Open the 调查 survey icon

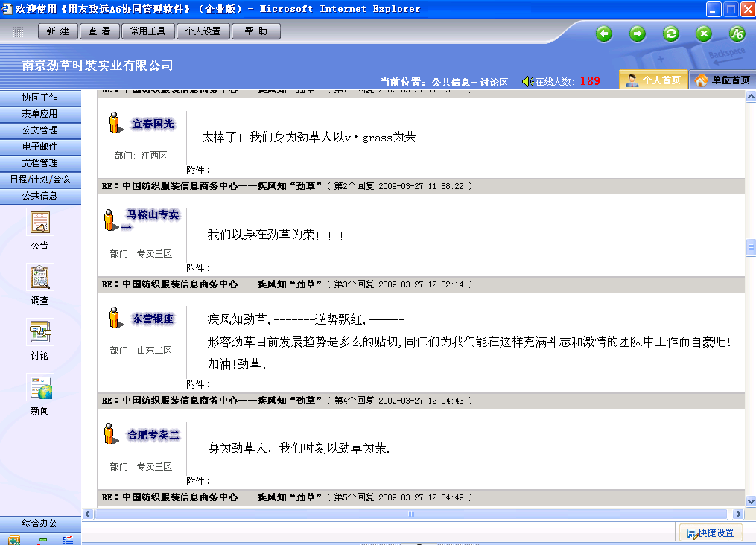click(40, 278)
